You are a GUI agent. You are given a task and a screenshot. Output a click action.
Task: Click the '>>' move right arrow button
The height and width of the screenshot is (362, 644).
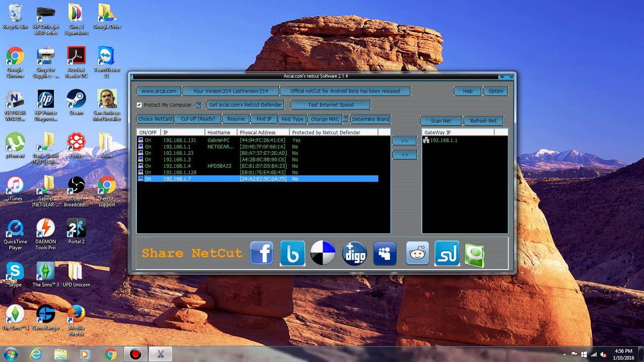click(404, 141)
